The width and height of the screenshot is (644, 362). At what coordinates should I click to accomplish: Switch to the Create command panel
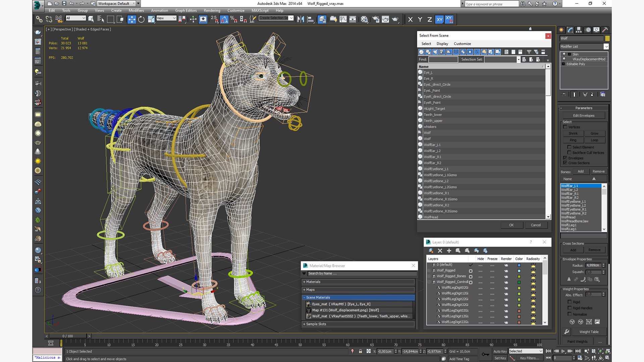point(561,30)
